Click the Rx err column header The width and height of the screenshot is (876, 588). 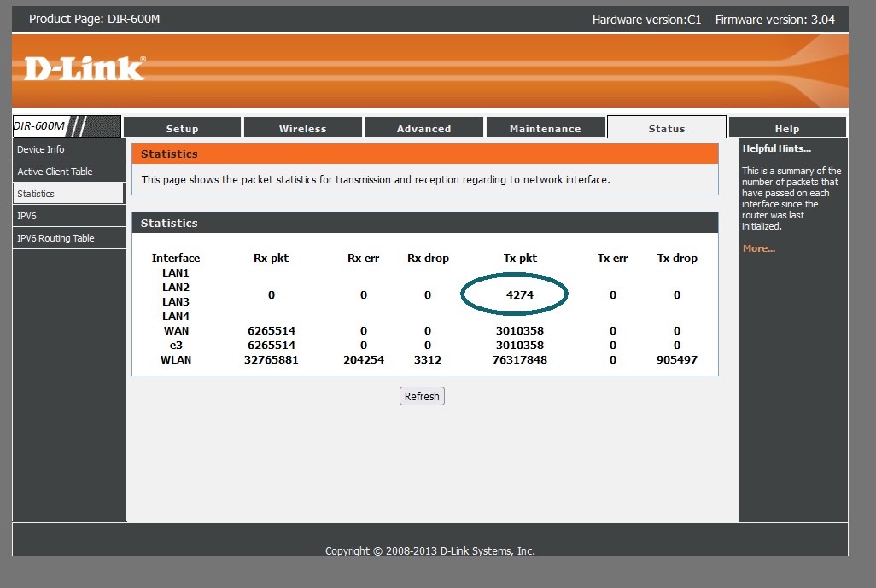(363, 258)
